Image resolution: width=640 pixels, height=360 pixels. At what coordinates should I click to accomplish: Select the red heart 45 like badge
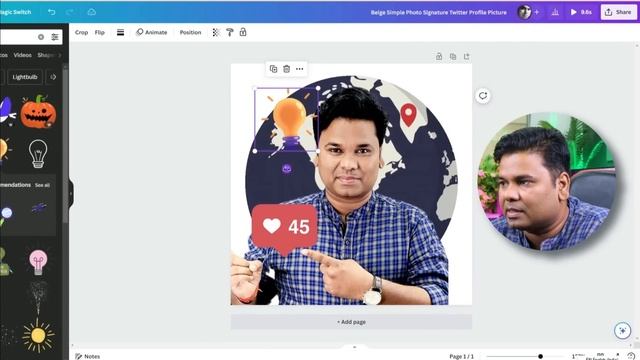[284, 229]
